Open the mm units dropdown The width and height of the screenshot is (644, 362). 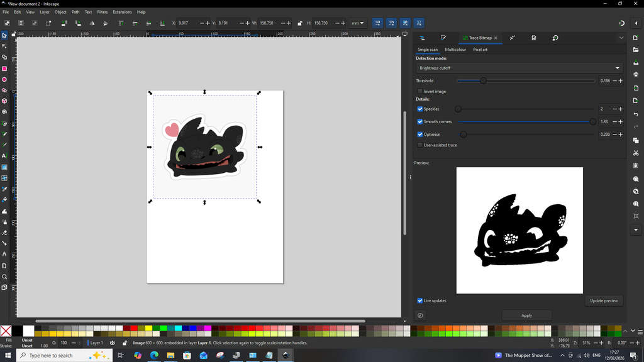358,23
